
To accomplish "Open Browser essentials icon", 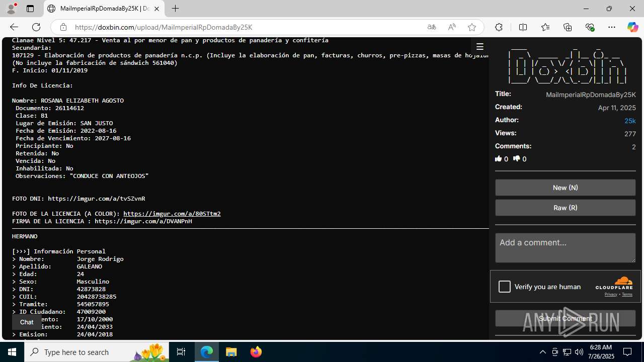I will tap(590, 27).
